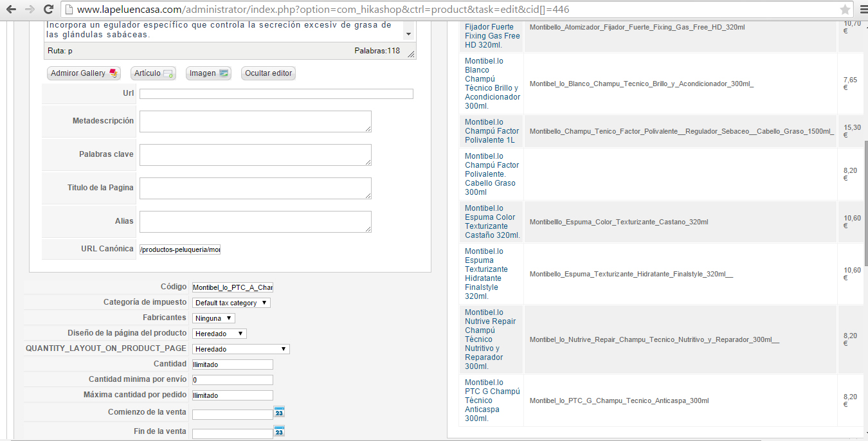
Task: Select code Montibel_Io_PTC_G_Champu_Tecnico_Anticaspa_300ml
Action: click(x=619, y=401)
